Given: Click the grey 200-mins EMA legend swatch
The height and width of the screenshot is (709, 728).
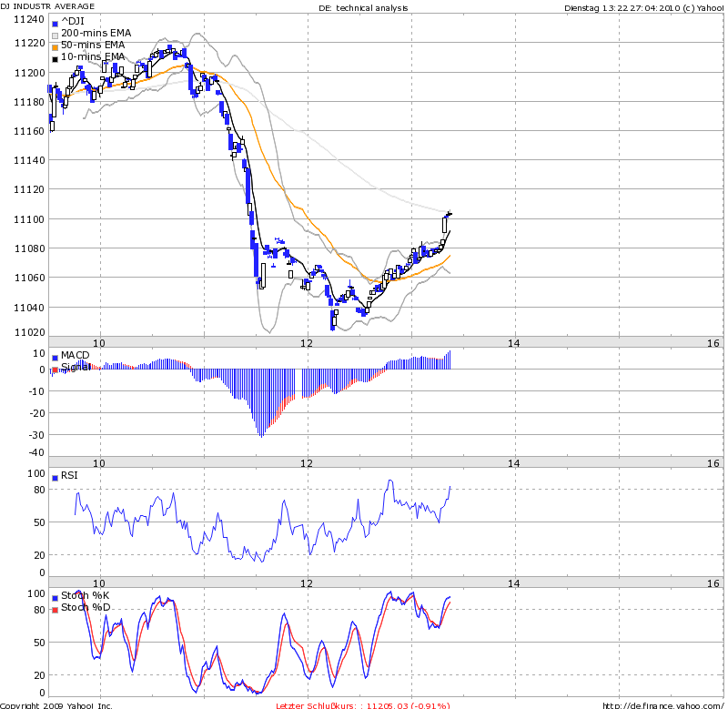Looking at the screenshot, I should (55, 35).
